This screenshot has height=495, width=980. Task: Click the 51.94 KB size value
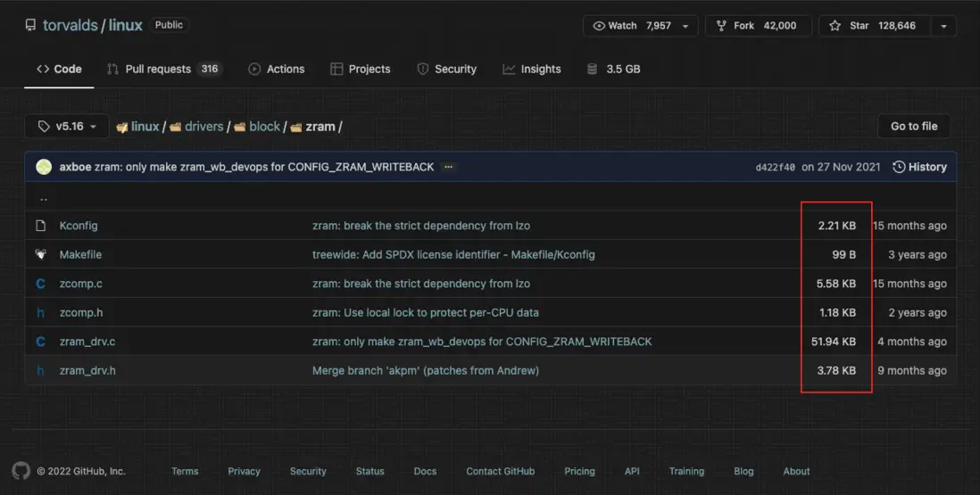point(834,342)
